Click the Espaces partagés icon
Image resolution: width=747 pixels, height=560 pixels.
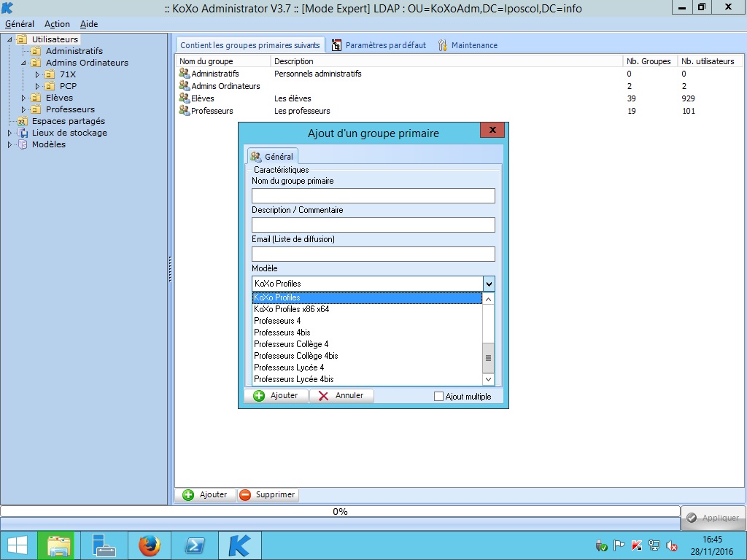pos(22,121)
